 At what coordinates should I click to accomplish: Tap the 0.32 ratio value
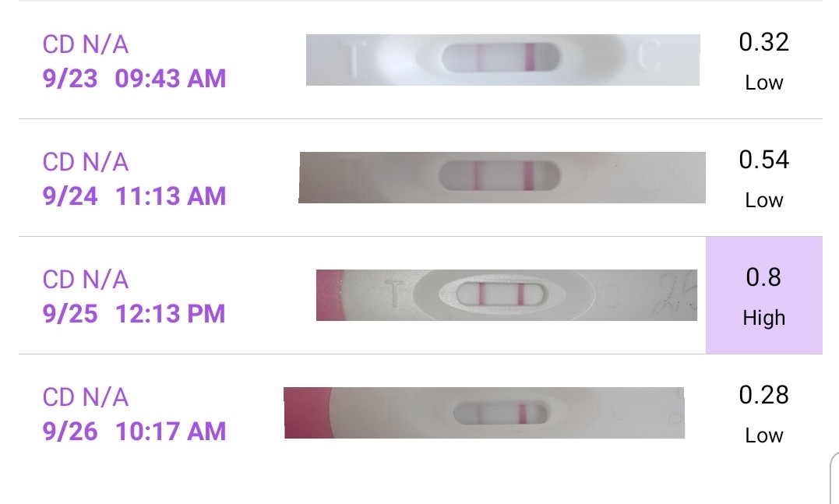763,43
